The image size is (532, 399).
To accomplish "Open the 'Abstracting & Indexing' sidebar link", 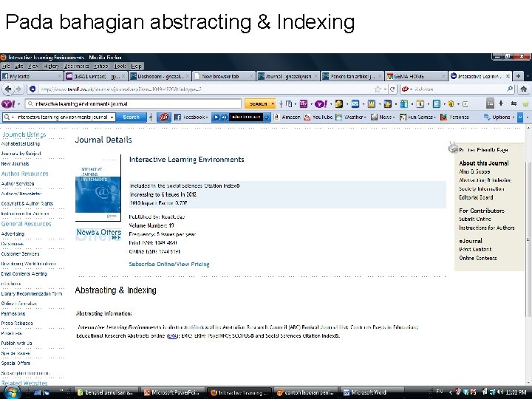I will 485,180.
